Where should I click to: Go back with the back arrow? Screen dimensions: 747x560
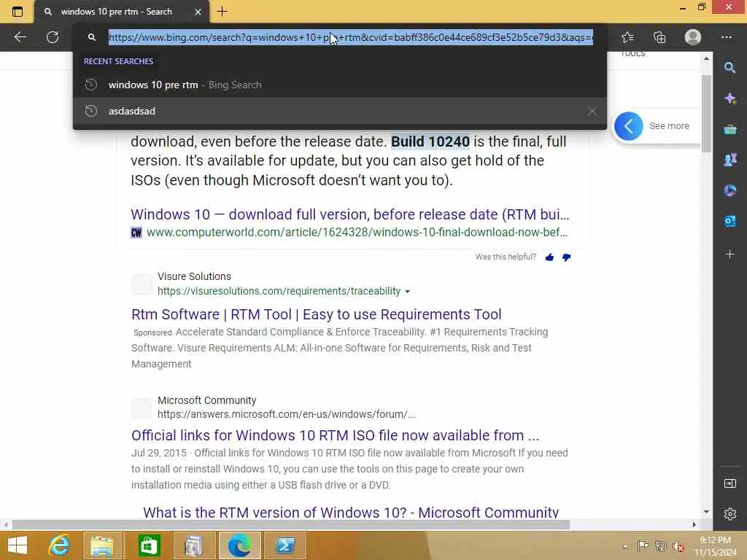point(20,37)
